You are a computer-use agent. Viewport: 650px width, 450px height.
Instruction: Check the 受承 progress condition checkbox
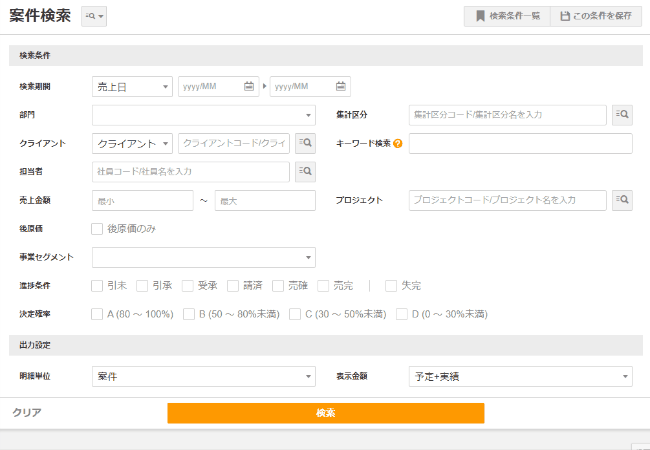click(188, 286)
